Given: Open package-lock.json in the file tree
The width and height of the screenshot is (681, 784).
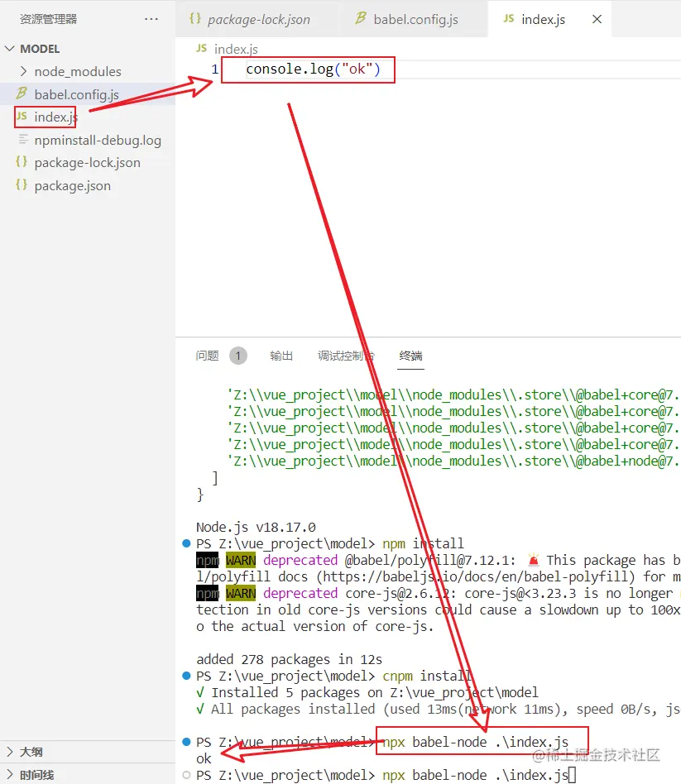Looking at the screenshot, I should pyautogui.click(x=87, y=163).
